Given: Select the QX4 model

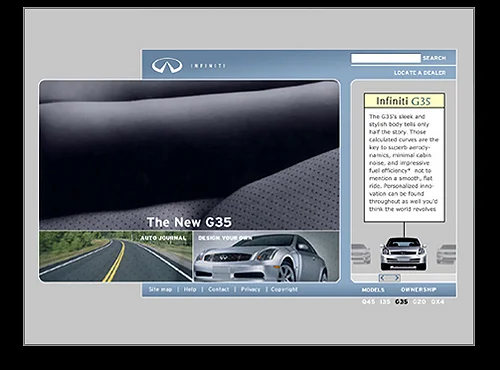Looking at the screenshot, I should coord(438,302).
